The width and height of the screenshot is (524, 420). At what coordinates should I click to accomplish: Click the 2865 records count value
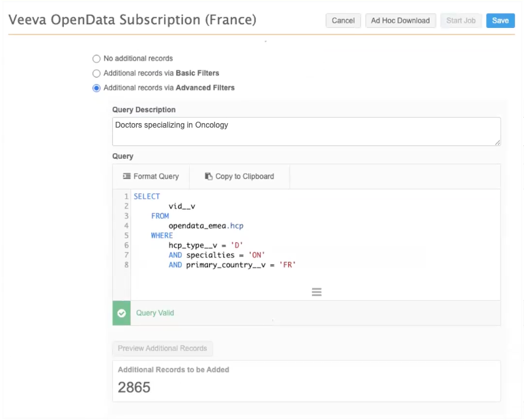coord(134,387)
